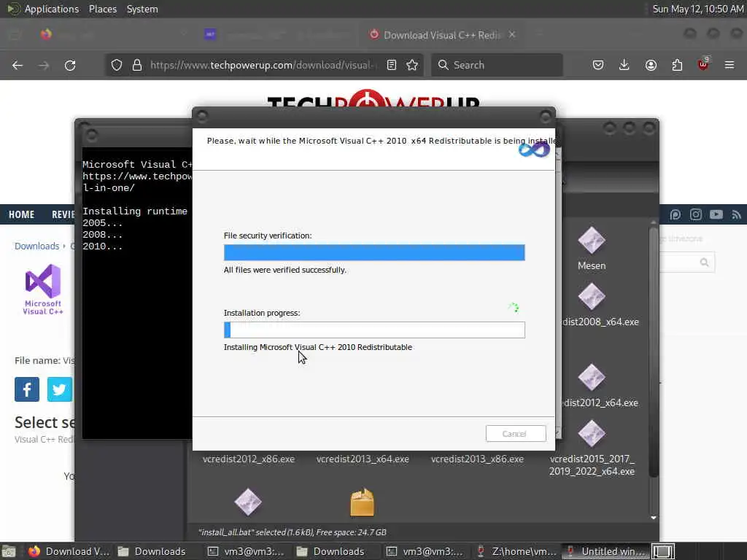
Task: Open Download V... Firefox taskbar entry
Action: click(69, 551)
